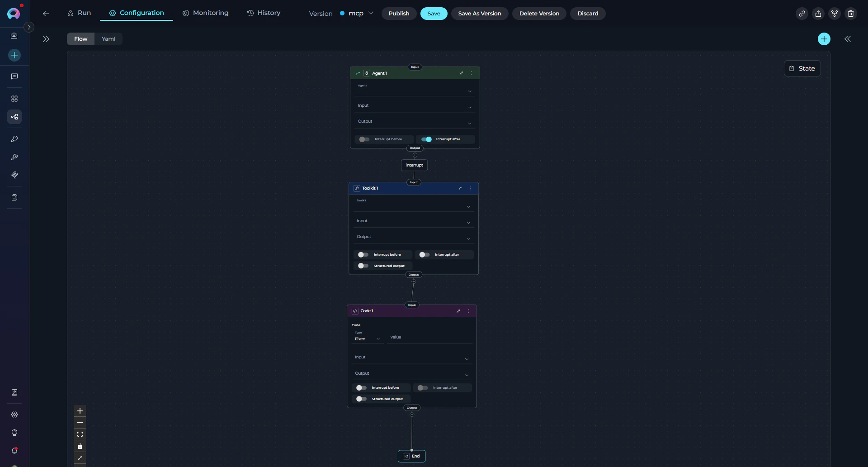
Task: Disable Interrupt after on Agent 1 node
Action: pos(426,139)
